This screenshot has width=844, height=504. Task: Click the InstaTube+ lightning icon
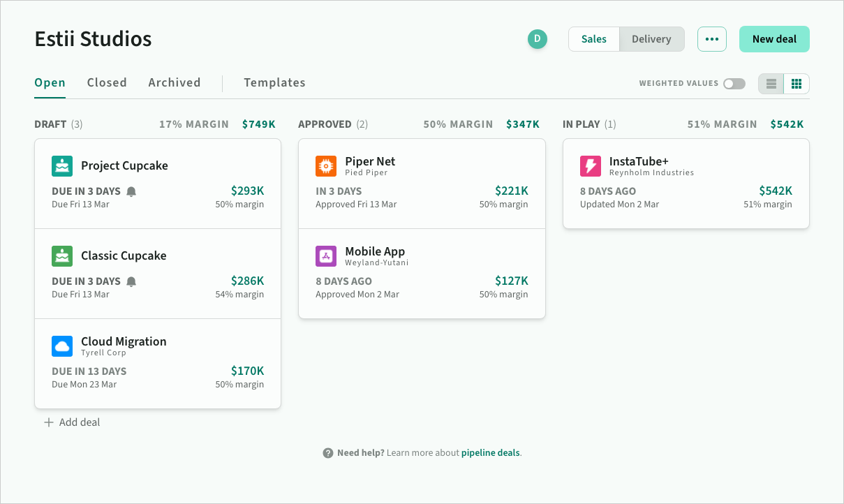(591, 166)
